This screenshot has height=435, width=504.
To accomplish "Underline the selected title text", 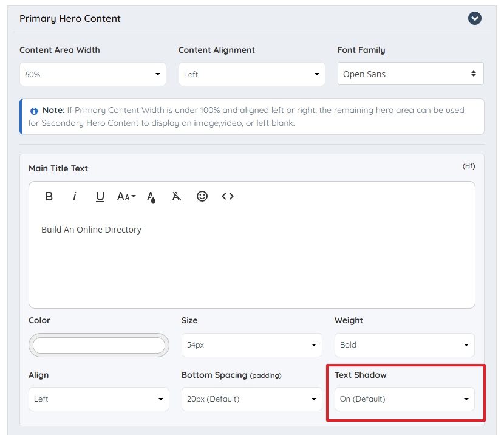I will tap(100, 196).
